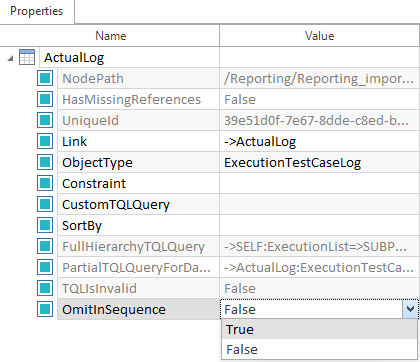Click the UniqueId property icon

click(45, 120)
